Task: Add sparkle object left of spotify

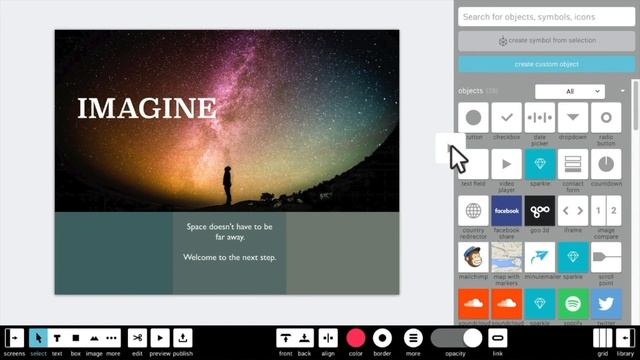Action: point(540,304)
